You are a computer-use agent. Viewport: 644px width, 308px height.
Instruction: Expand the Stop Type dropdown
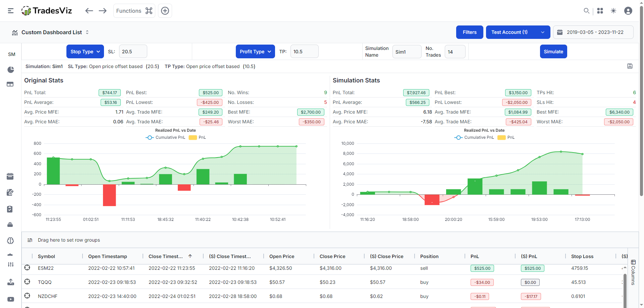tap(85, 52)
